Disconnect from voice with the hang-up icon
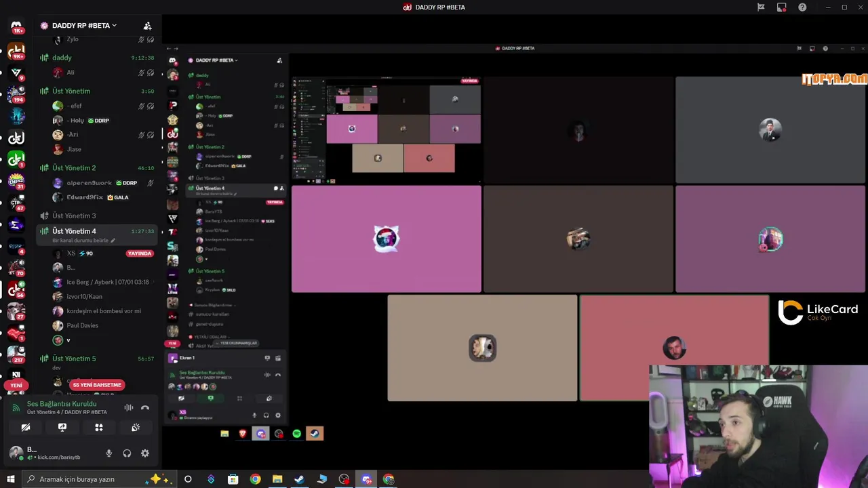Image resolution: width=868 pixels, height=488 pixels. pyautogui.click(x=144, y=407)
